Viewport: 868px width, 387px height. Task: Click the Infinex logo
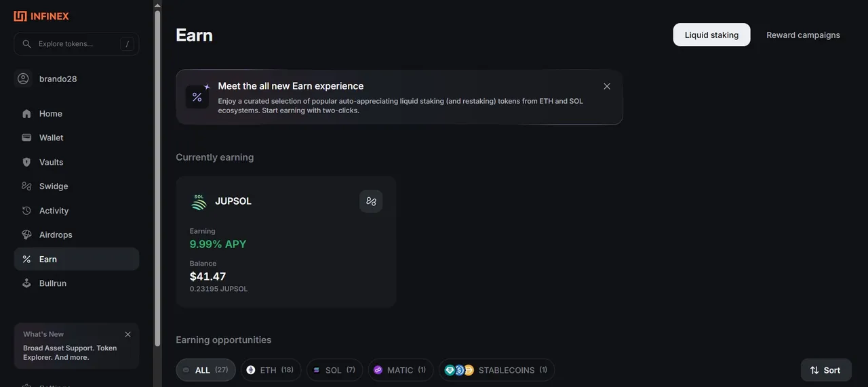coord(41,16)
